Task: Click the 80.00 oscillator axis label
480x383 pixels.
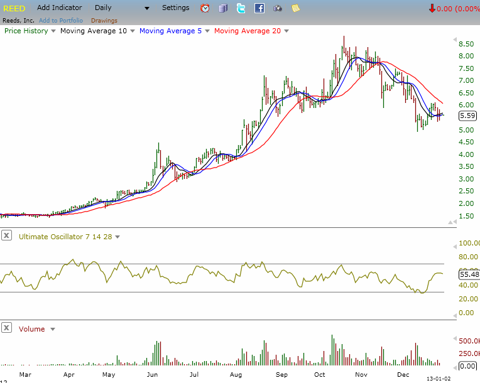Action: point(468,257)
